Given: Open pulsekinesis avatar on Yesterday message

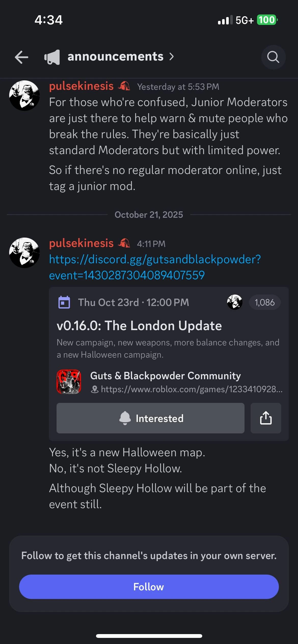Looking at the screenshot, I should point(24,96).
